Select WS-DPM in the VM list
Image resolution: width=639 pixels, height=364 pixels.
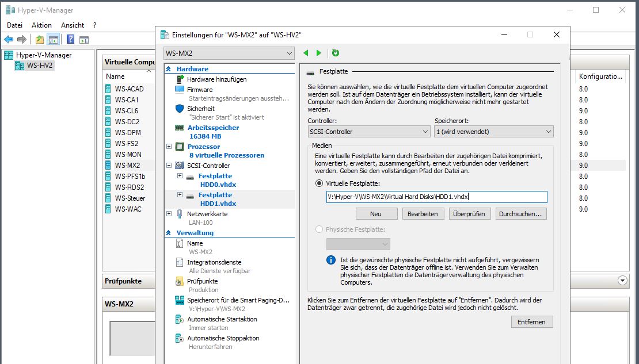click(128, 133)
